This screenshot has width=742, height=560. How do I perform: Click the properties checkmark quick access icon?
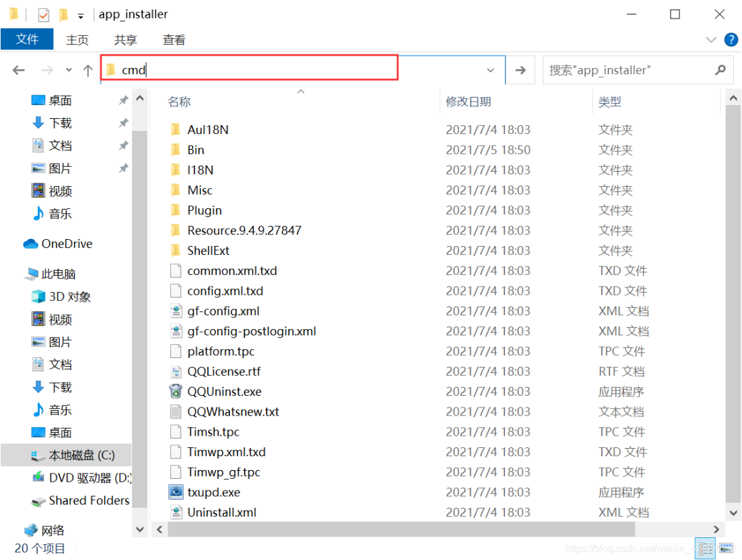coord(43,15)
